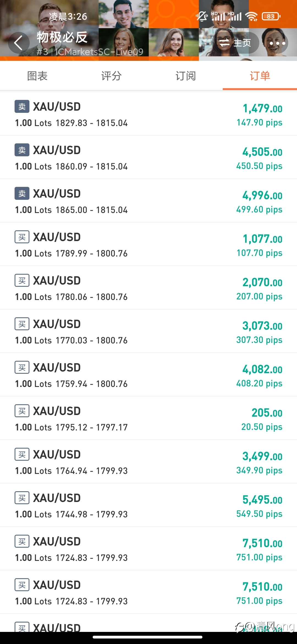Image resolution: width=297 pixels, height=644 pixels.
Task: Open the order with 3,499.00 profit
Action: (x=148, y=462)
